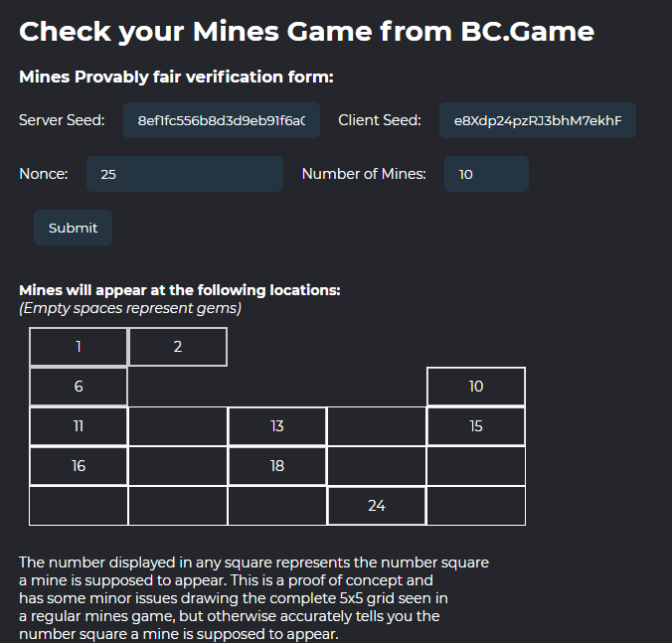This screenshot has width=672, height=643.
Task: Click the Submit button
Action: pyautogui.click(x=73, y=228)
